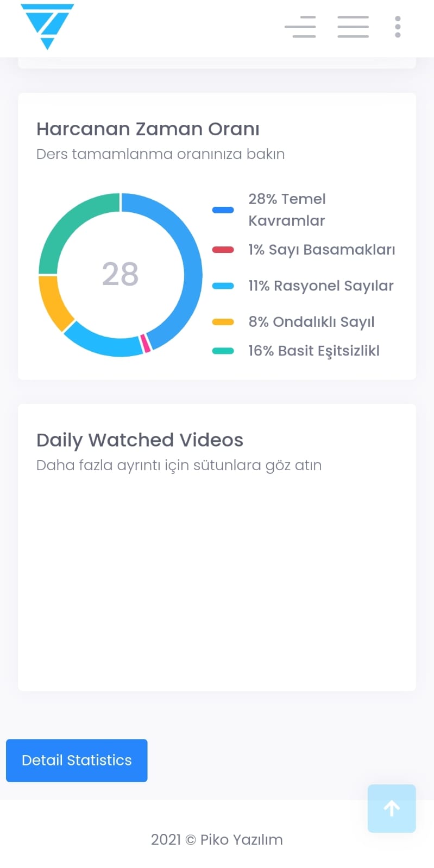The image size is (434, 868).
Task: Toggle the Sayı Basamakları legend item
Action: pyautogui.click(x=322, y=250)
